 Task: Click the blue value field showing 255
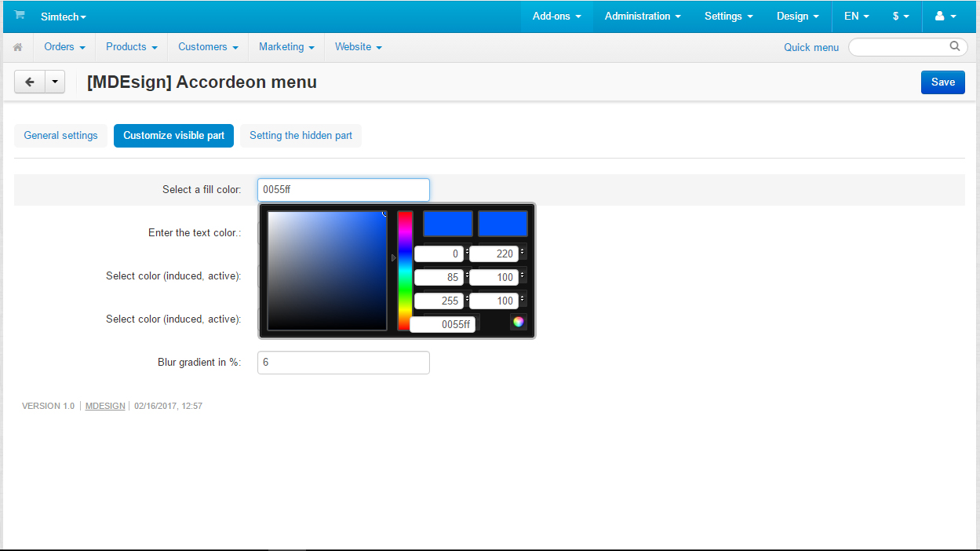pyautogui.click(x=439, y=301)
